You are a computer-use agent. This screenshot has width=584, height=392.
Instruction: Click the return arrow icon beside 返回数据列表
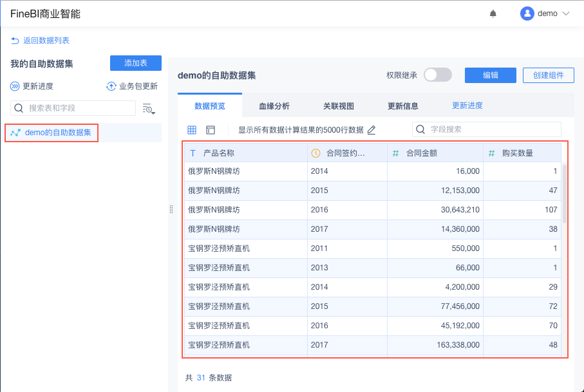pyautogui.click(x=15, y=41)
